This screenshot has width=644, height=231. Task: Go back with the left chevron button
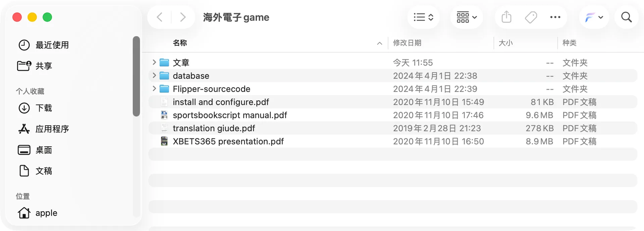coord(160,17)
